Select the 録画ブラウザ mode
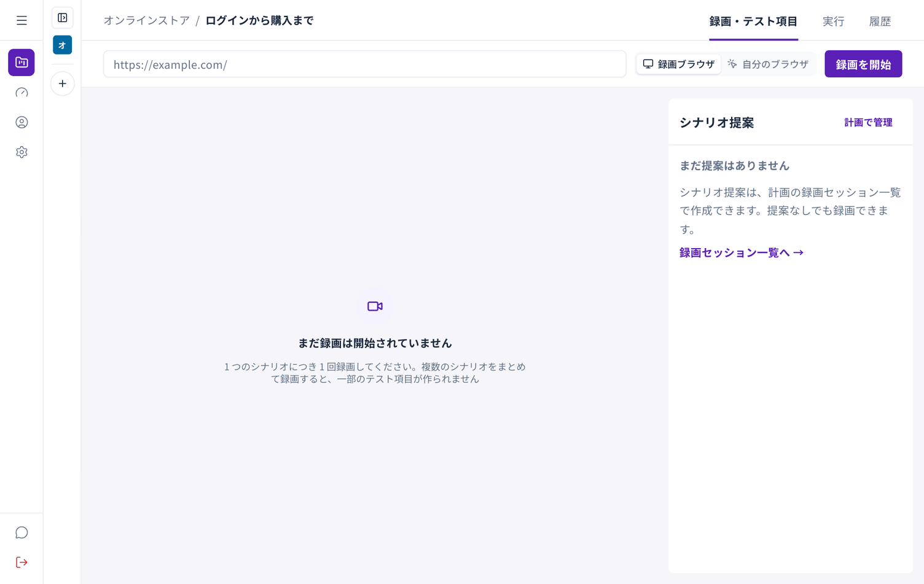Image resolution: width=924 pixels, height=584 pixels. 679,64
